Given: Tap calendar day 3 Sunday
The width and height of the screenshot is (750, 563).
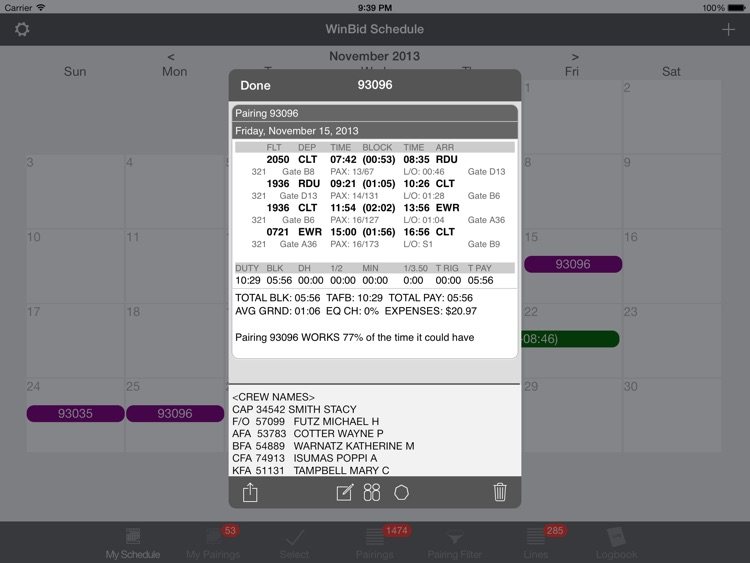Looking at the screenshot, I should 76,191.
